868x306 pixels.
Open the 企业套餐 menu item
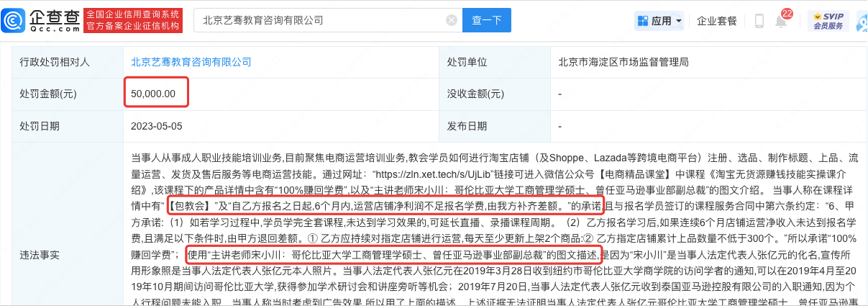point(717,21)
